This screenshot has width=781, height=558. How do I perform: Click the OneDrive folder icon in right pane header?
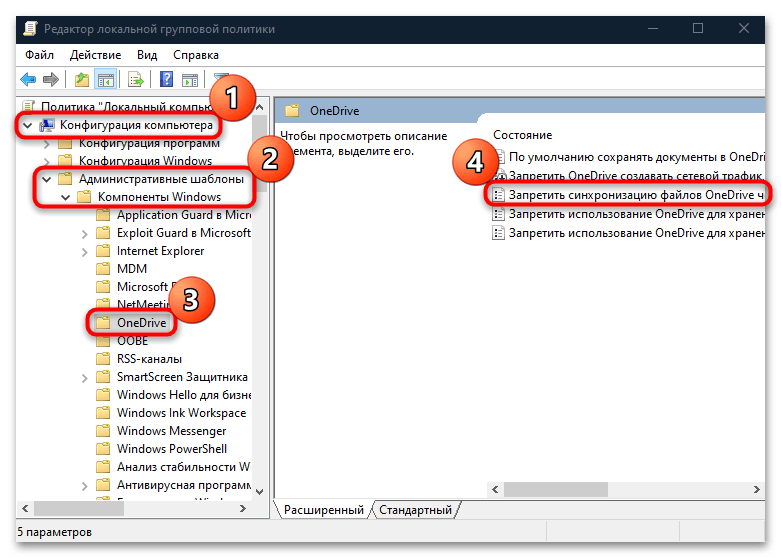292,111
